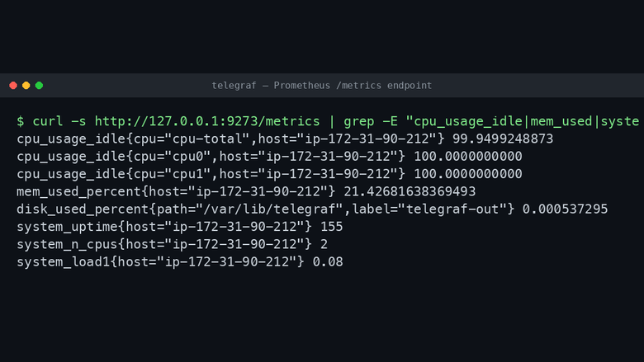Click the cpu-total idle metric line
This screenshot has width=644, height=362.
(x=285, y=139)
